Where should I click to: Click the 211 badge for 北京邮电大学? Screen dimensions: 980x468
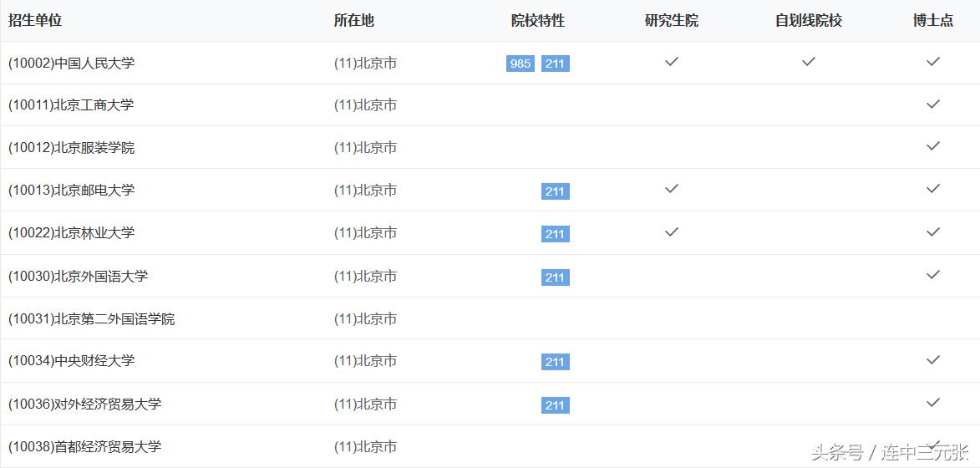[555, 191]
